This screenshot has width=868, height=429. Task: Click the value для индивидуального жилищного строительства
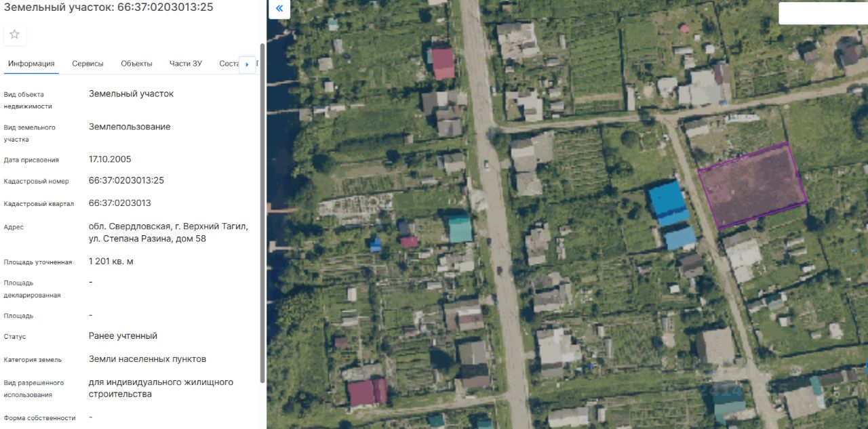(x=161, y=388)
